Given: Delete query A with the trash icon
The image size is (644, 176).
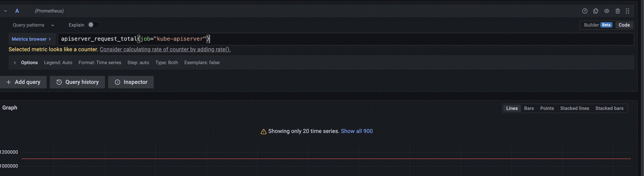Looking at the screenshot, I should point(618,11).
